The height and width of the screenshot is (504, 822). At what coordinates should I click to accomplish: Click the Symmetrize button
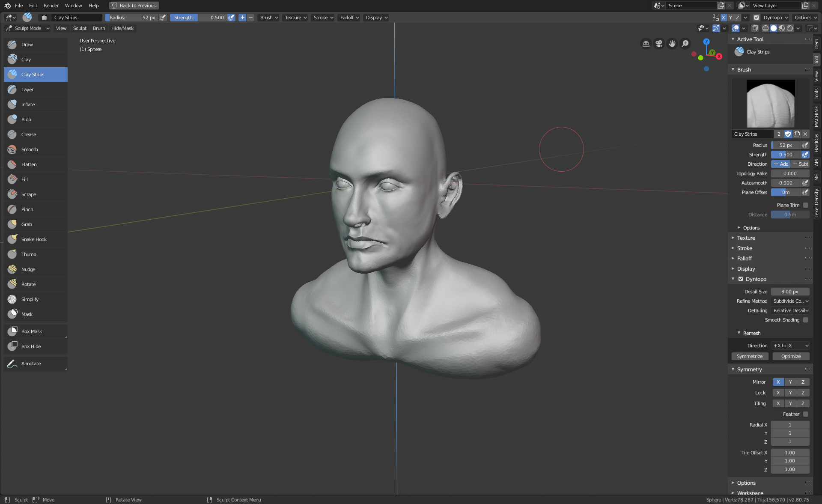[750, 356]
